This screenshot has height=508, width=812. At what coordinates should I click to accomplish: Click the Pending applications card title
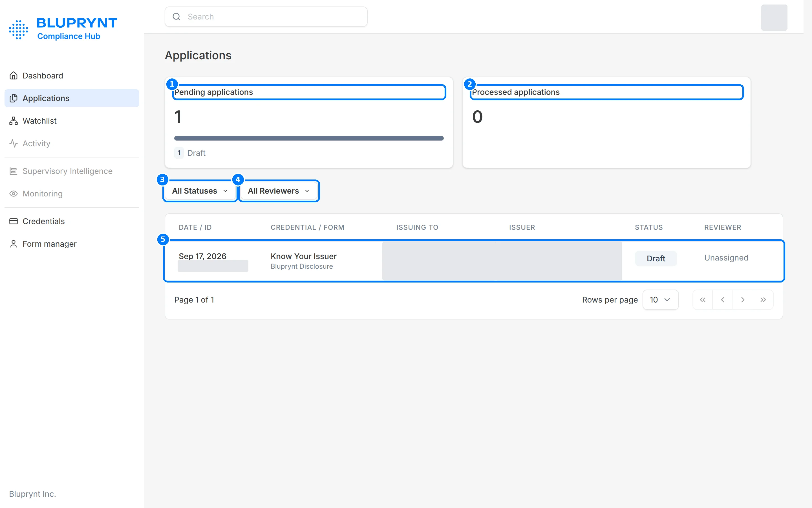tap(213, 92)
